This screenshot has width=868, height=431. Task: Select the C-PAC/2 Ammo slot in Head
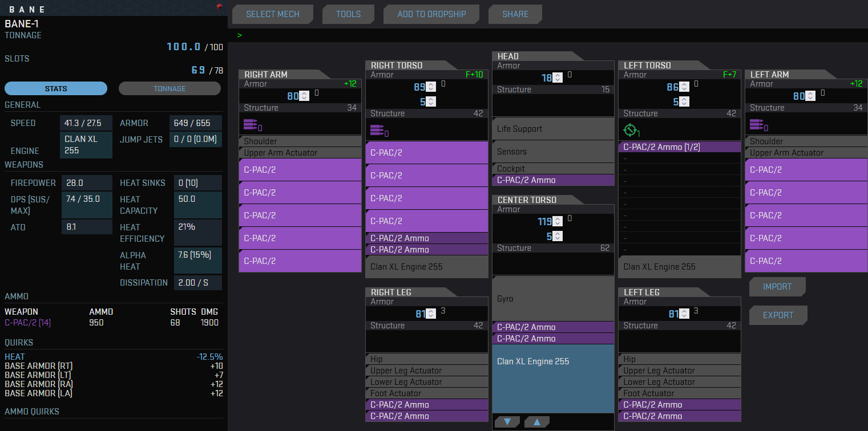[x=553, y=180]
